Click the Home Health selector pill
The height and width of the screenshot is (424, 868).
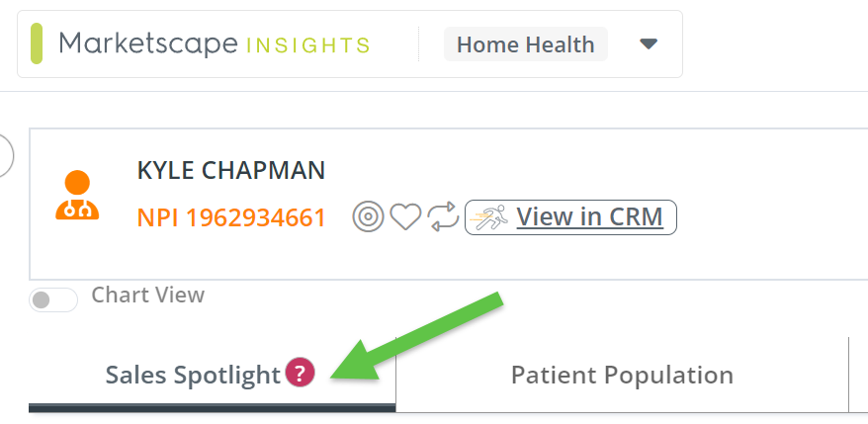point(525,44)
